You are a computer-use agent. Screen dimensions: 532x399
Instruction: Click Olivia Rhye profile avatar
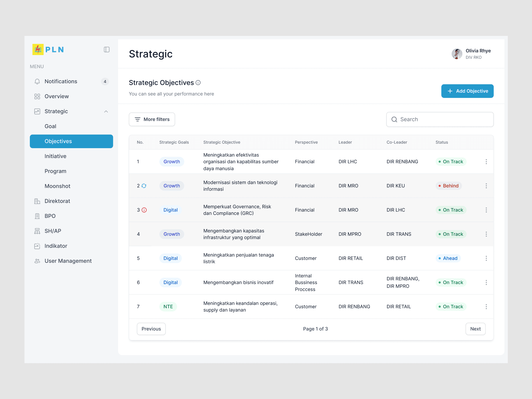[457, 54]
